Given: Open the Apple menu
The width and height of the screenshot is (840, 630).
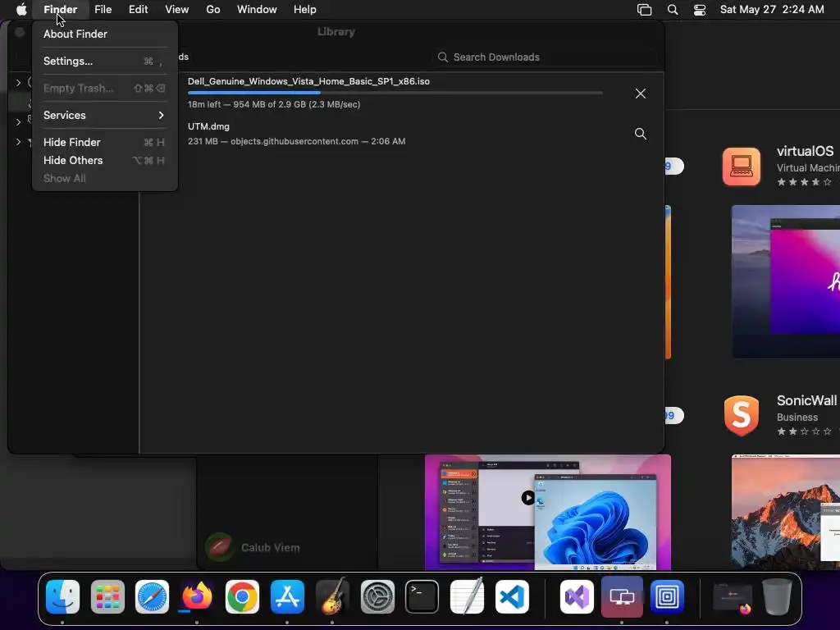Looking at the screenshot, I should 21,10.
